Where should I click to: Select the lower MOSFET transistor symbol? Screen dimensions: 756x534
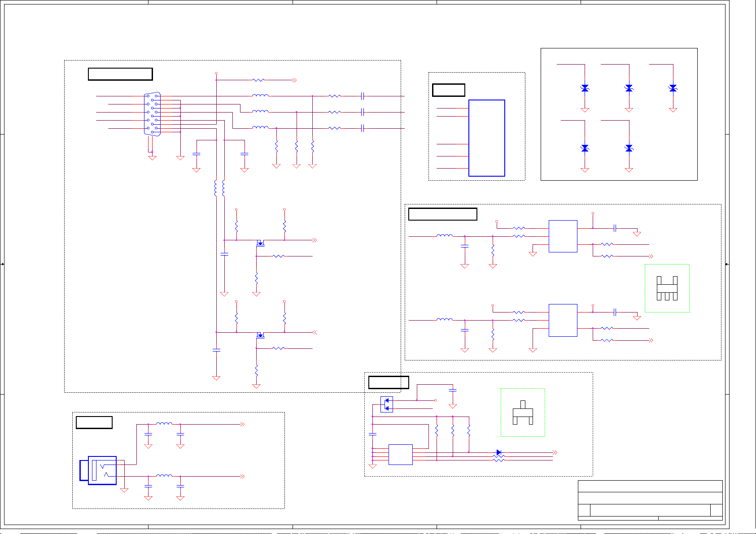tap(260, 335)
